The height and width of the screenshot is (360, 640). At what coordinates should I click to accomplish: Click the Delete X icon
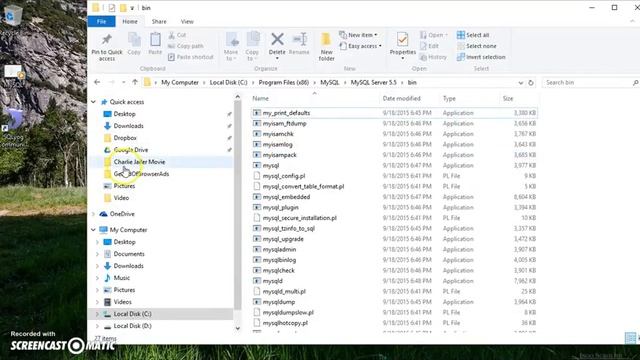pyautogui.click(x=277, y=40)
